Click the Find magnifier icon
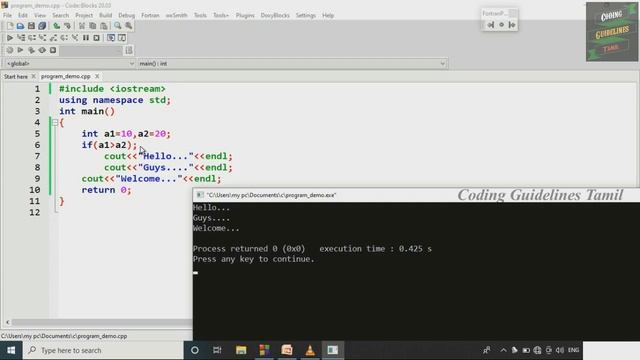 click(x=118, y=26)
